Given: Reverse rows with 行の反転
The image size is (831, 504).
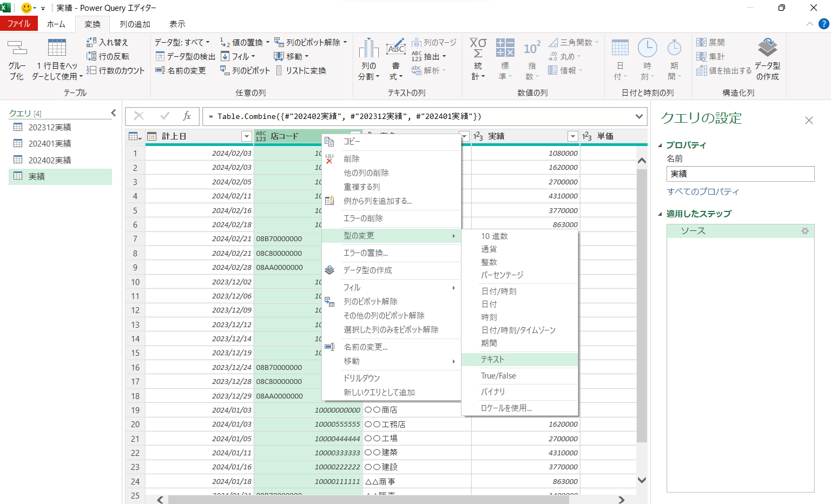Looking at the screenshot, I should click(x=108, y=56).
